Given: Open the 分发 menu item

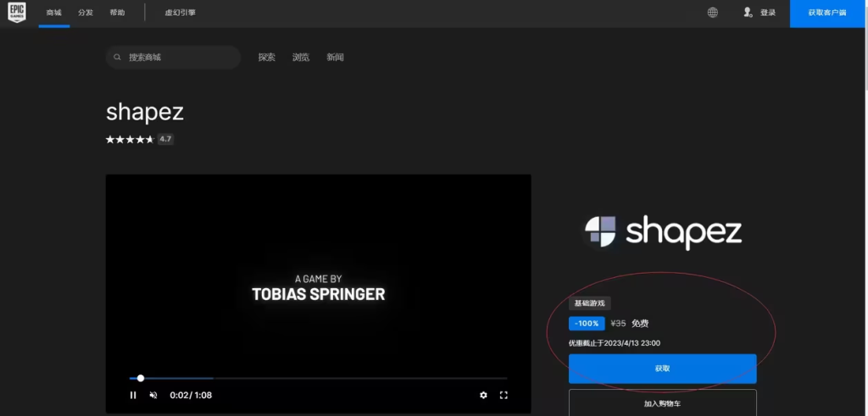Looking at the screenshot, I should (86, 13).
